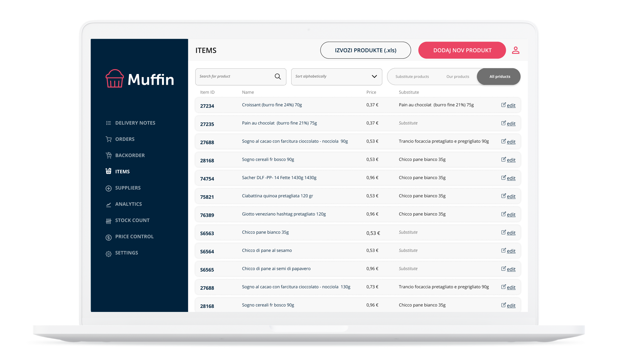The image size is (618, 364).
Task: Click the Settings gear icon
Action: tap(108, 253)
